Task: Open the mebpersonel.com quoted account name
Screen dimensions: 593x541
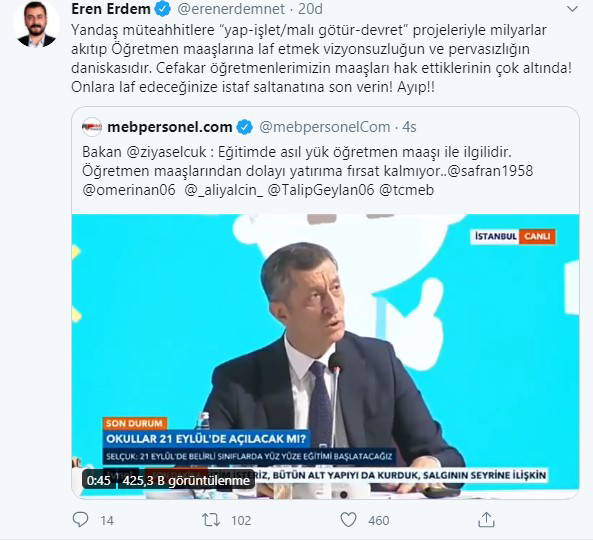Action: [170, 127]
